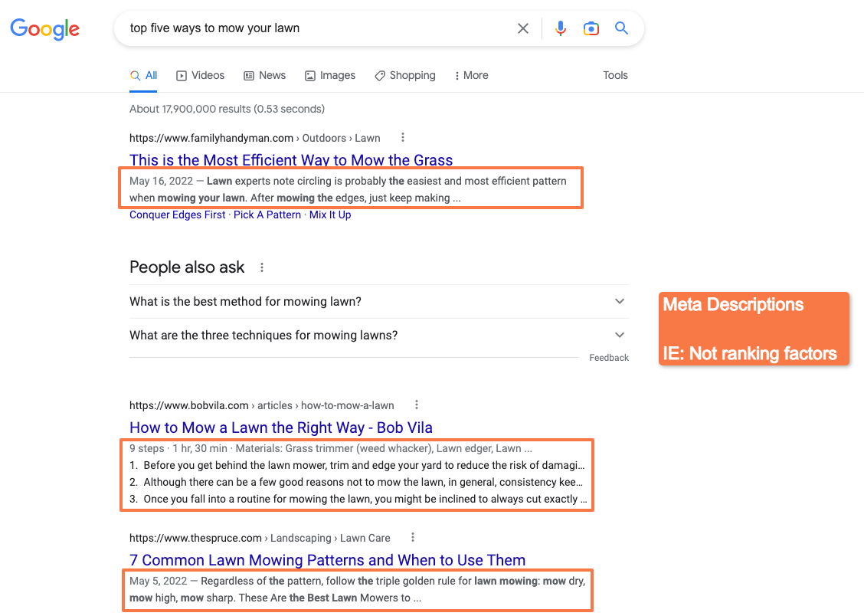
Task: Open the search Tools options
Action: [x=615, y=76]
